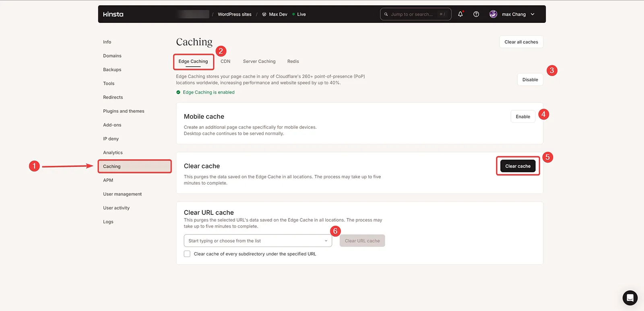644x311 pixels.
Task: Expand the max Chang account menu chevron
Action: click(x=533, y=14)
